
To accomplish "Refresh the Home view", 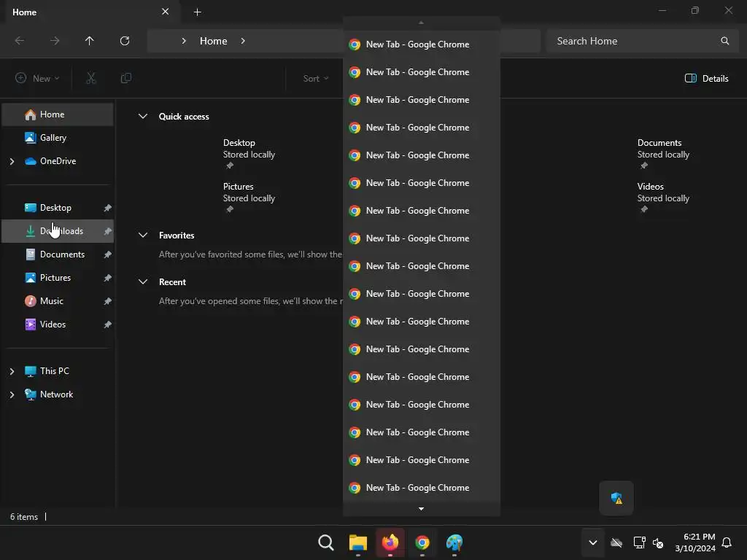I will [125, 41].
